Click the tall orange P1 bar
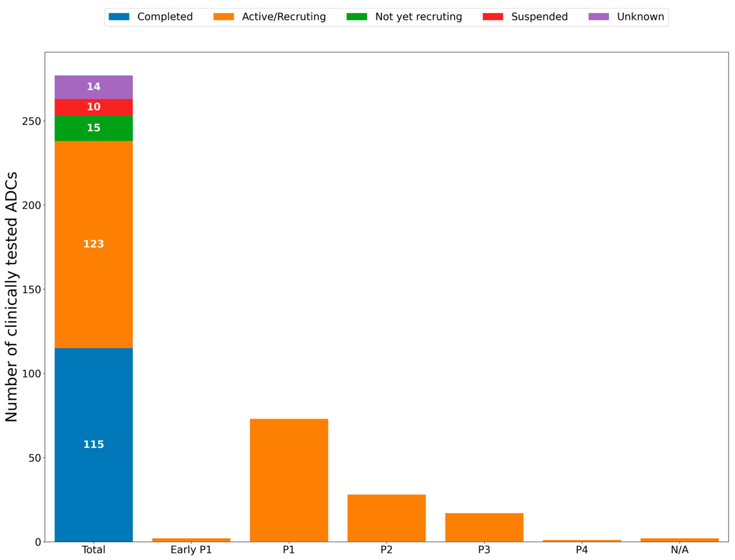Image resolution: width=735 pixels, height=560 pixels. tap(289, 480)
